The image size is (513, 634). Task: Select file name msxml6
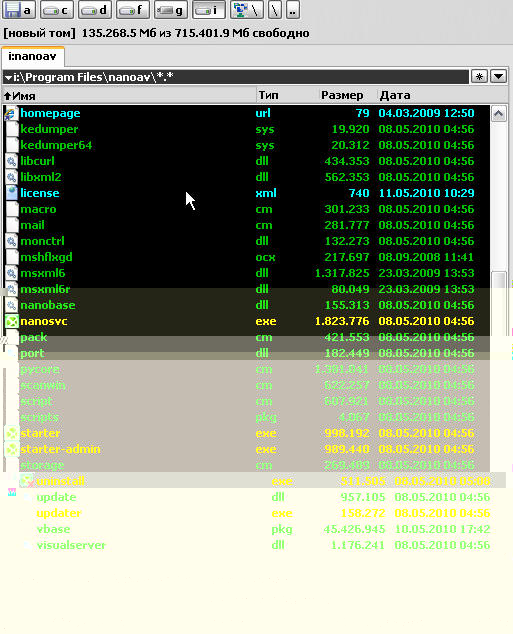click(42, 273)
